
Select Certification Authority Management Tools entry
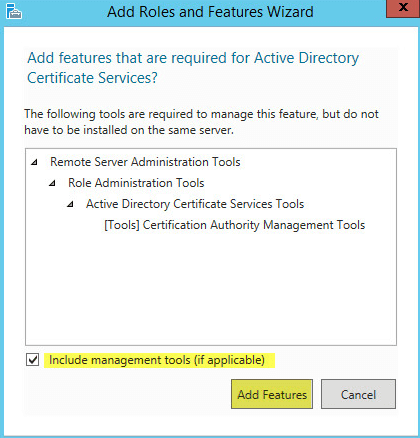pyautogui.click(x=235, y=225)
